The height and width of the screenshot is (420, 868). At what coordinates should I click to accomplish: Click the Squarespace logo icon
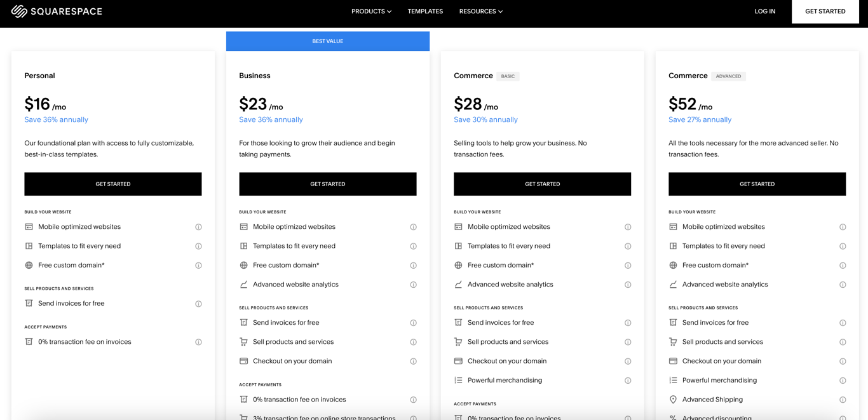click(19, 11)
